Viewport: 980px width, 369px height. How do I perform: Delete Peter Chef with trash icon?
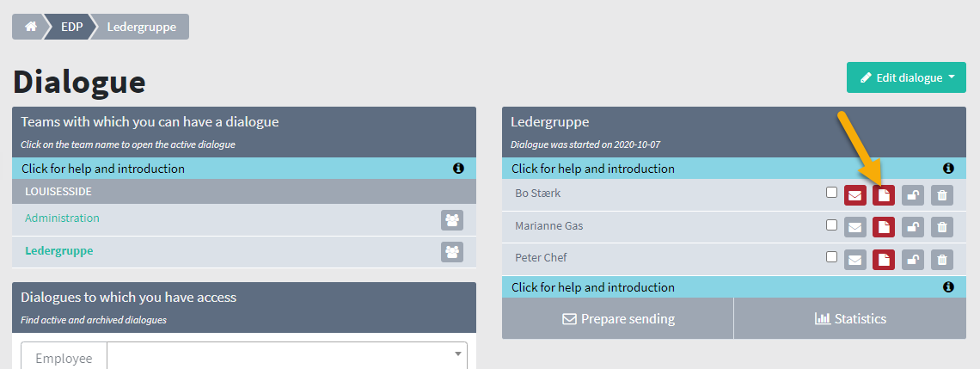point(942,260)
